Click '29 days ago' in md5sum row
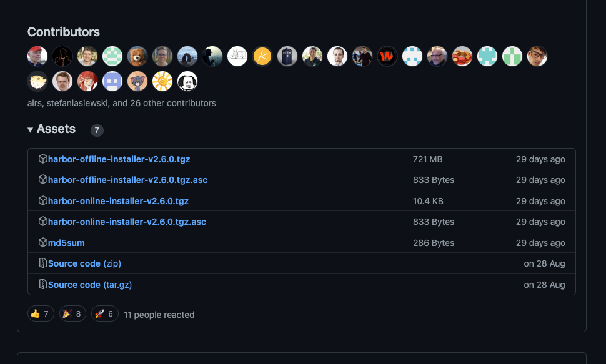606x364 pixels. tap(540, 243)
